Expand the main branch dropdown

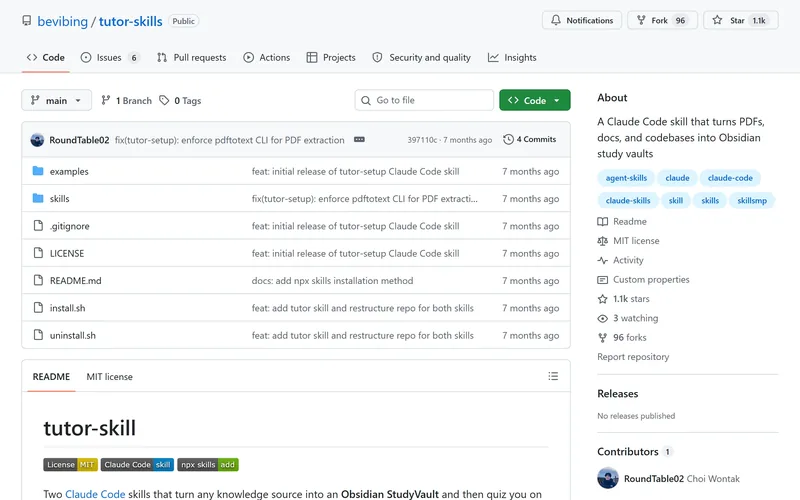coord(56,101)
